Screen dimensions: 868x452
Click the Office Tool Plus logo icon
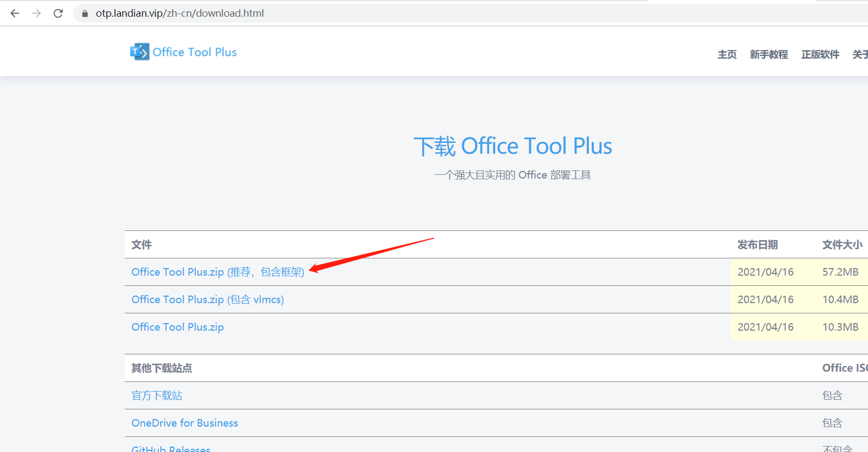139,52
